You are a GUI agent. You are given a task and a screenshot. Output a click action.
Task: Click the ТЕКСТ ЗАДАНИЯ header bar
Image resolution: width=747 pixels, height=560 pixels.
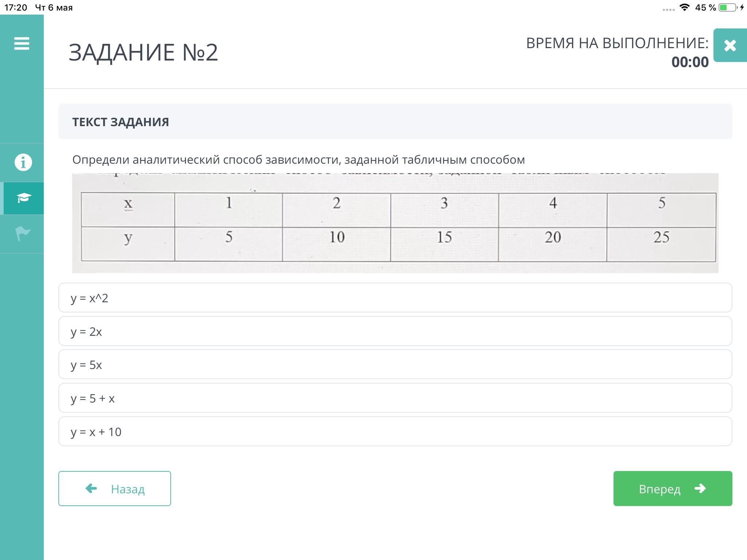(x=395, y=121)
